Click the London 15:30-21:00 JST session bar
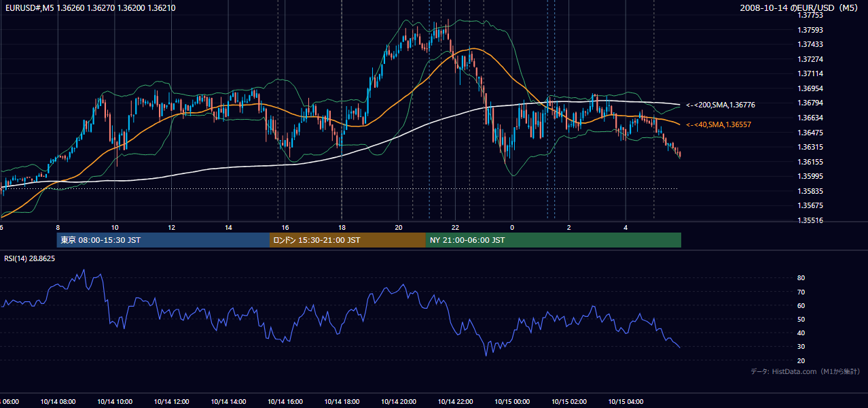Viewport: 868px width, 408px height. (348, 240)
